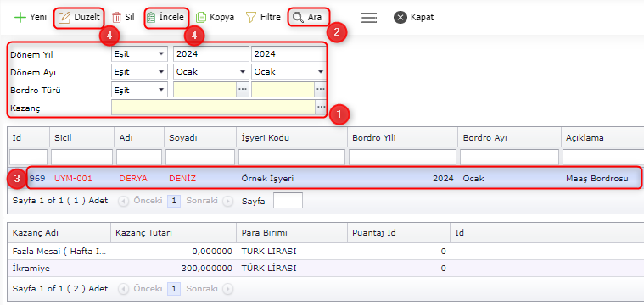This screenshot has height=305, width=644.
Task: Click first Bordro Türü ellipsis button
Action: 243,90
